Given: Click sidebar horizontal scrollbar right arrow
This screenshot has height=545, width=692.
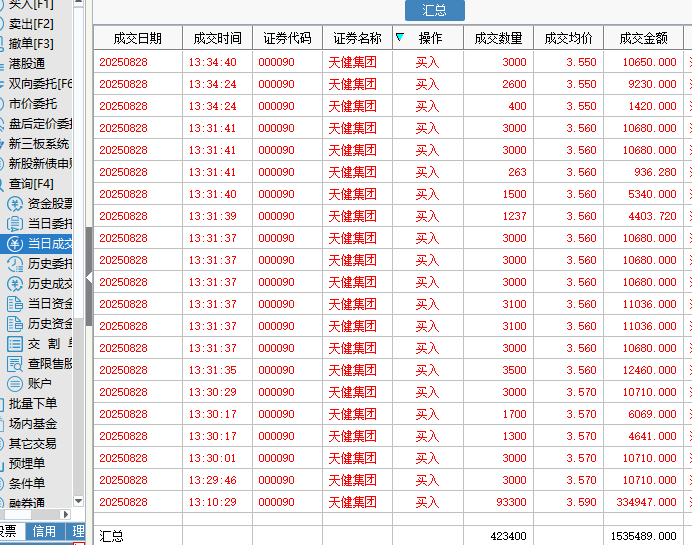Looking at the screenshot, I should (65, 515).
